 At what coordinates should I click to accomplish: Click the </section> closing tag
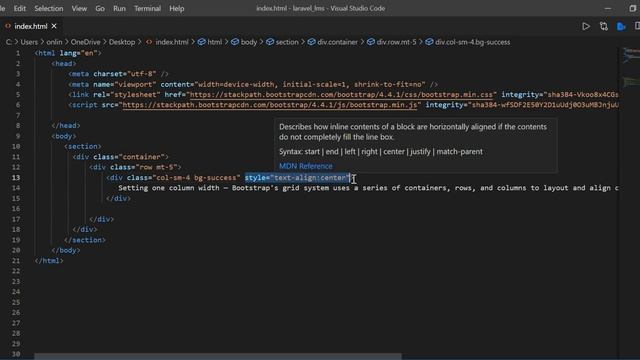point(84,240)
